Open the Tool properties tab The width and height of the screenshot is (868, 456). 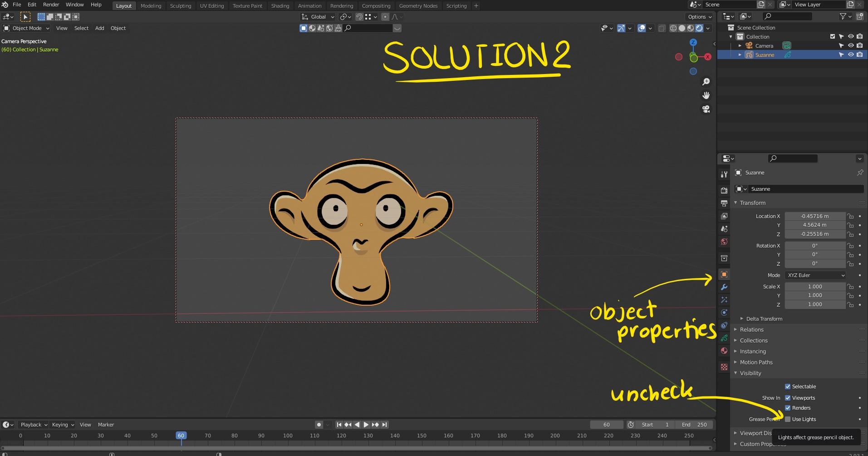724,175
